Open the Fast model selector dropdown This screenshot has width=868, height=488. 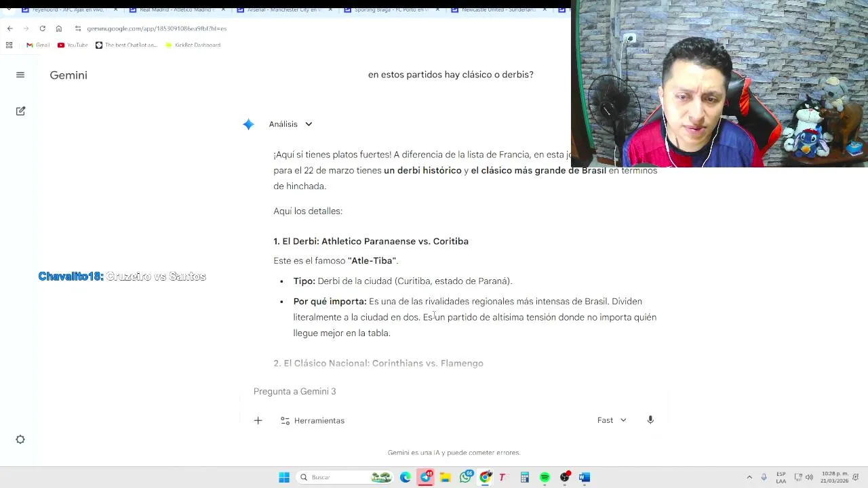click(x=612, y=420)
